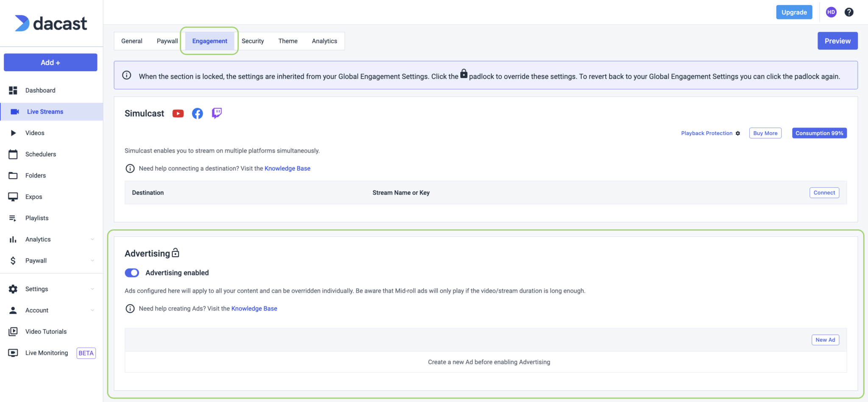Click the New Ad button
868x402 pixels.
(825, 340)
